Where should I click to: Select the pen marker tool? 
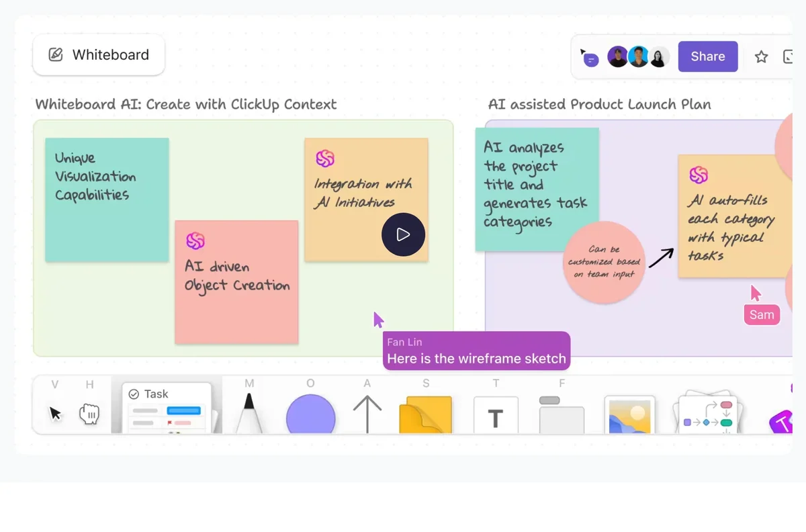coord(249,412)
